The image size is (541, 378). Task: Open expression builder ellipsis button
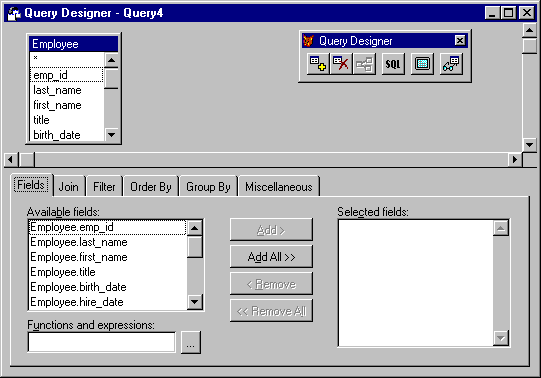pyautogui.click(x=191, y=343)
